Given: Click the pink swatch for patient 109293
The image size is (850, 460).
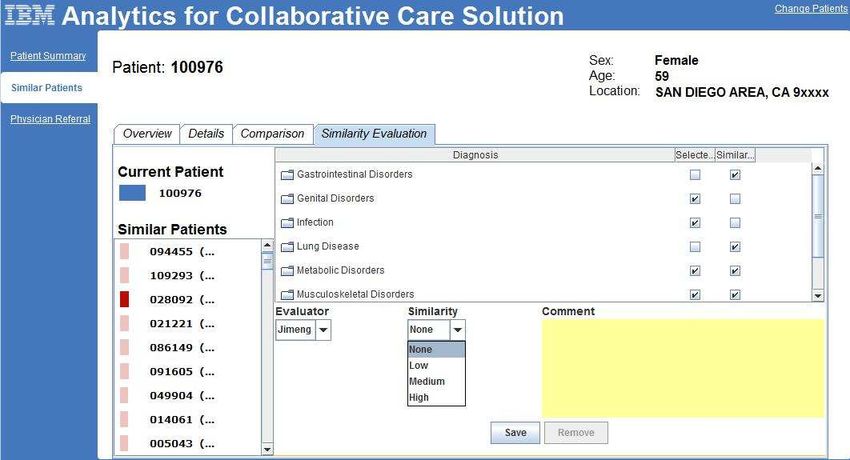Looking at the screenshot, I should (124, 275).
